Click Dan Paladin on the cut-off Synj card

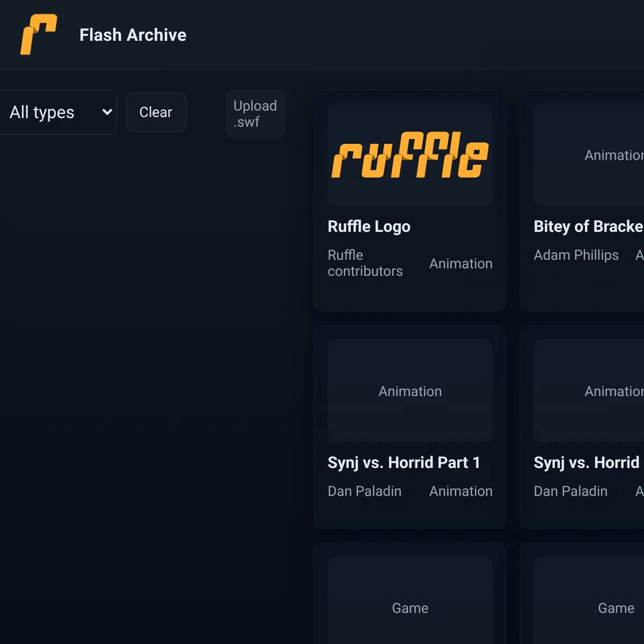[571, 491]
